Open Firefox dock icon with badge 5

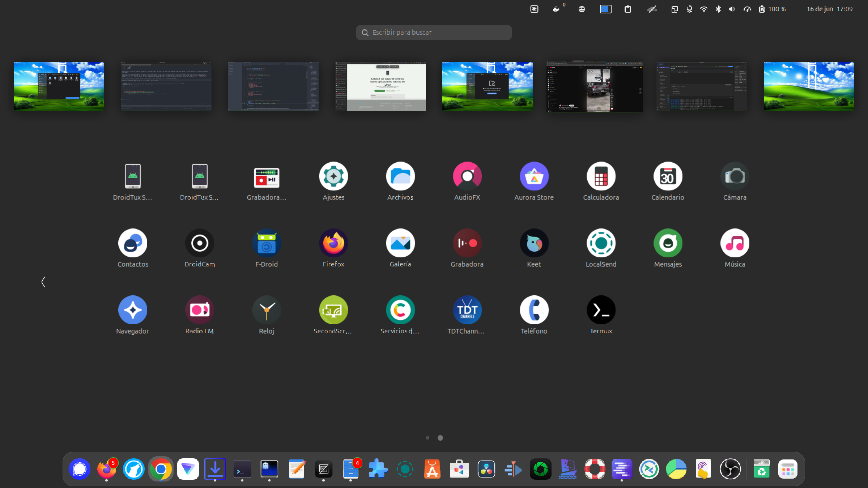(107, 469)
